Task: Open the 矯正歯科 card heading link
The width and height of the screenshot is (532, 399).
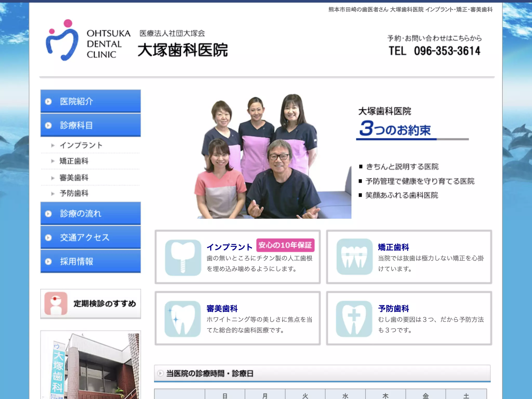Action: click(x=393, y=247)
